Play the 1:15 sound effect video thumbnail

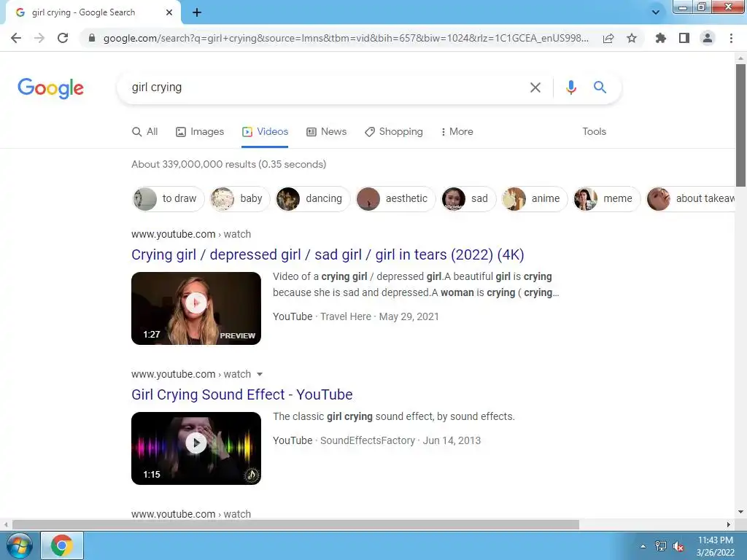pos(196,448)
